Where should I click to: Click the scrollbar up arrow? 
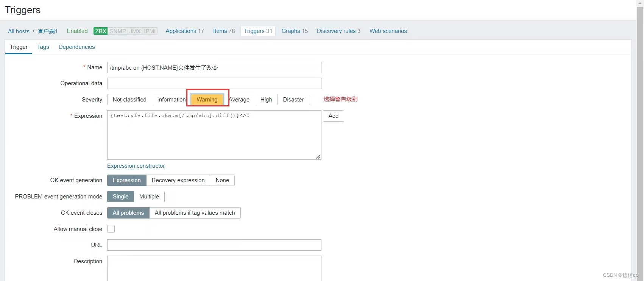[x=640, y=3]
